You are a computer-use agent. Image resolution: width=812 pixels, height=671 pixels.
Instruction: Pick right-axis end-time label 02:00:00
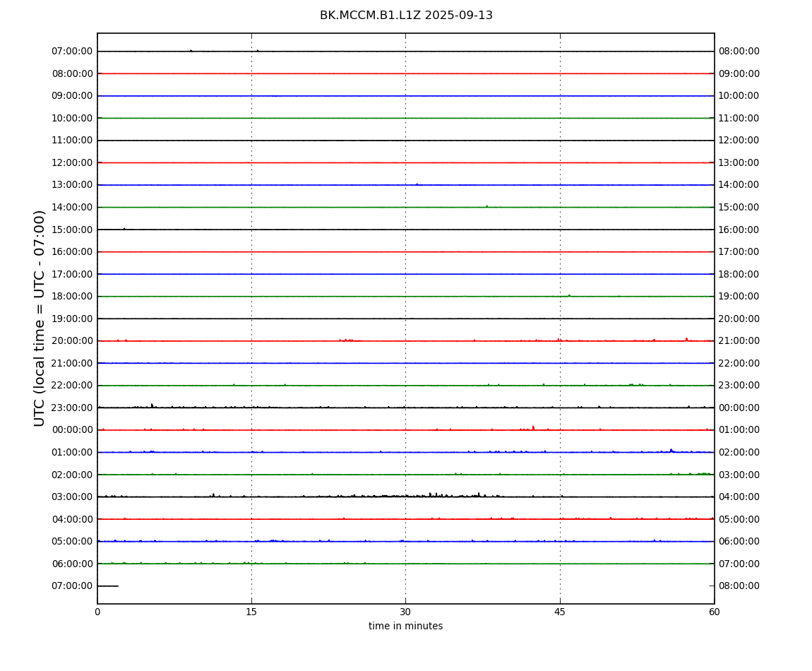pos(739,452)
